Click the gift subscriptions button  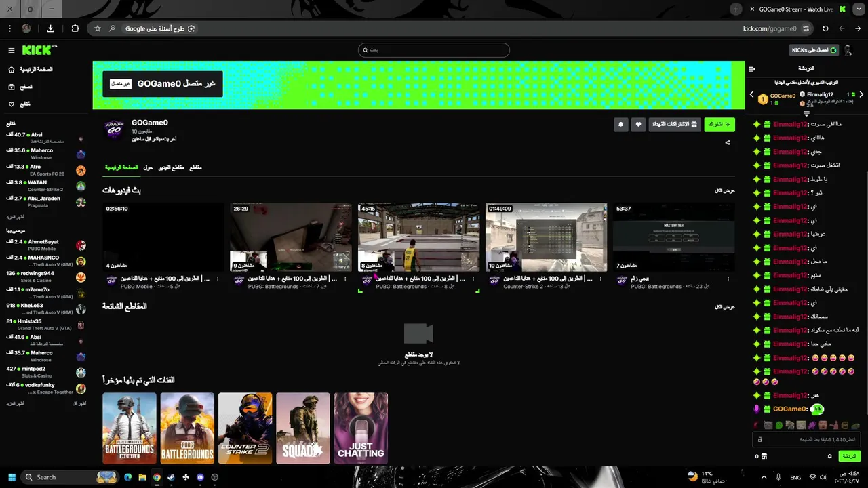[675, 125]
